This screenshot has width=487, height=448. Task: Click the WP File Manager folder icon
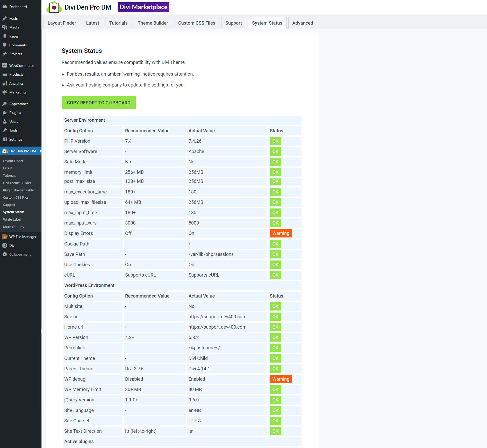5,237
